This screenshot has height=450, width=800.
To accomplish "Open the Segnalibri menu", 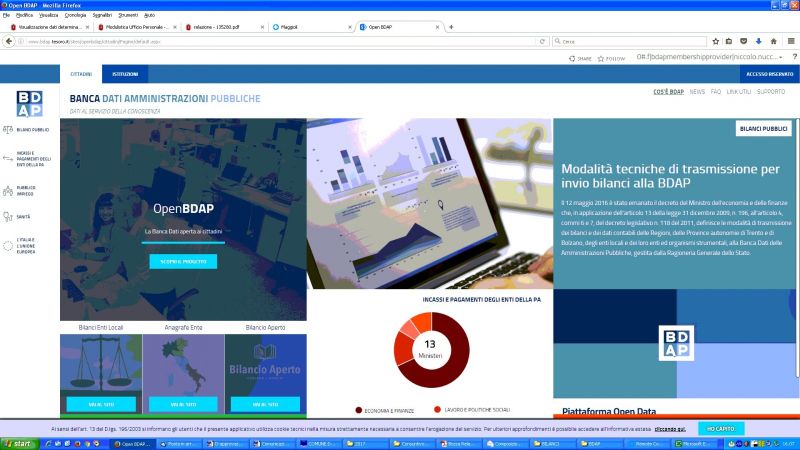I will (x=102, y=15).
